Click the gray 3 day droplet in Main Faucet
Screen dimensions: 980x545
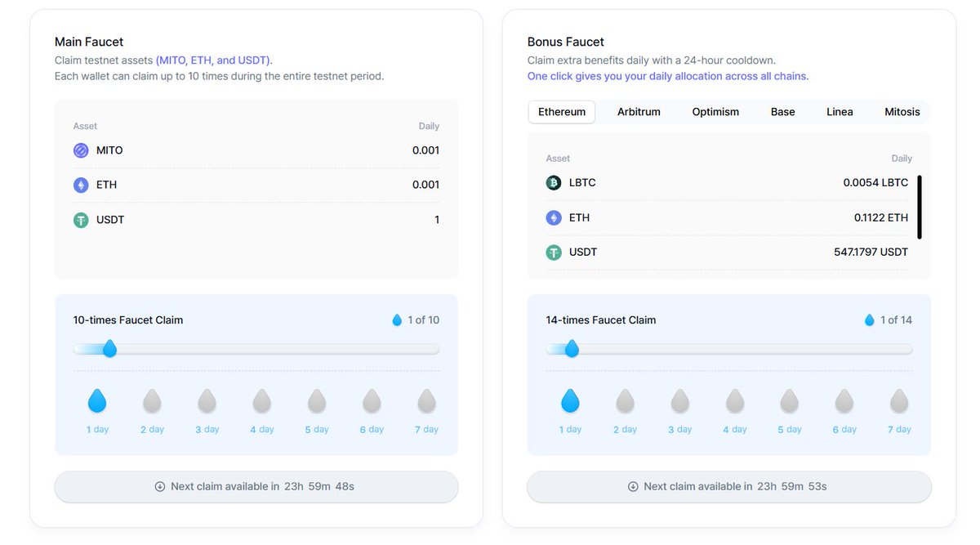(207, 401)
